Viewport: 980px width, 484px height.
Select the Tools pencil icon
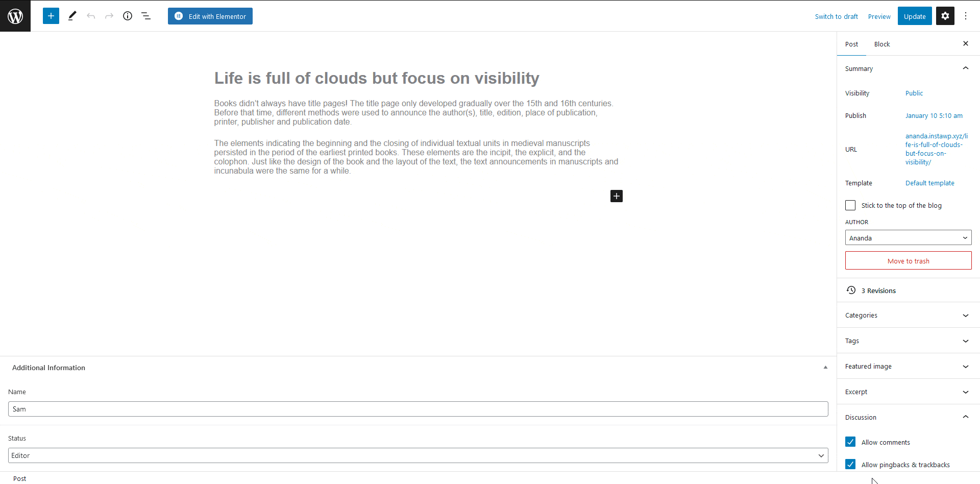coord(72,16)
